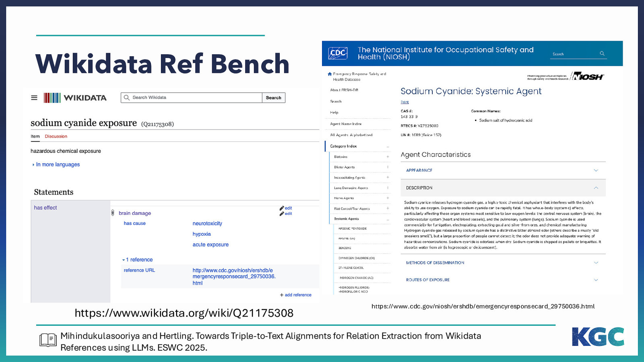Open the brain damage link
The width and height of the screenshot is (644, 362).
135,213
